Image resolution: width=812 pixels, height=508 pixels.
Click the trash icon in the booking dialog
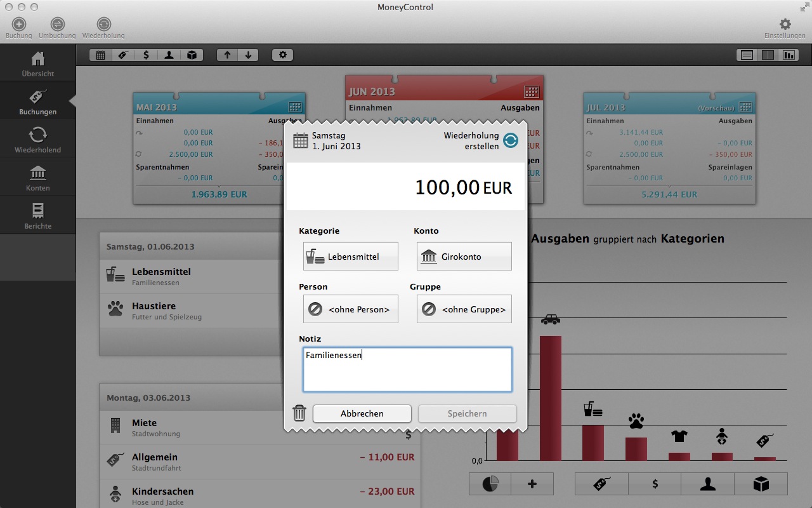point(299,413)
